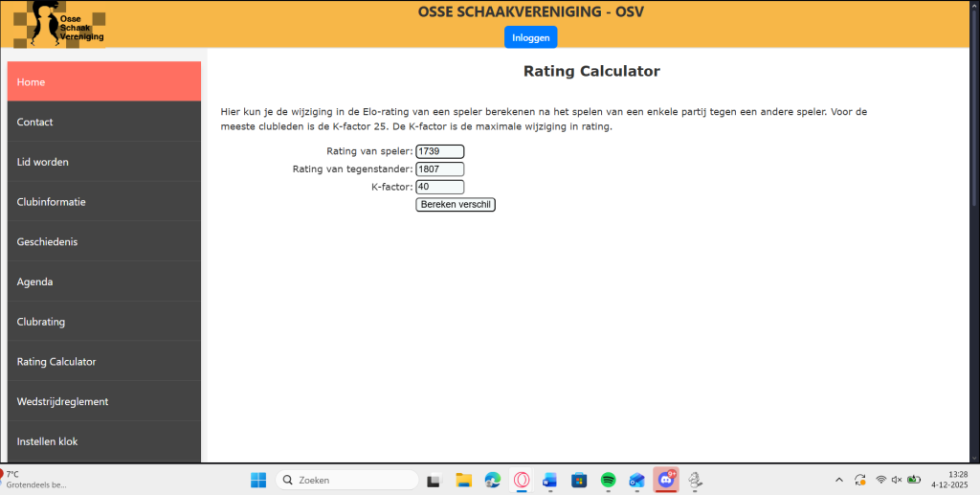Launch Microsoft Edge from the taskbar

coord(492,480)
